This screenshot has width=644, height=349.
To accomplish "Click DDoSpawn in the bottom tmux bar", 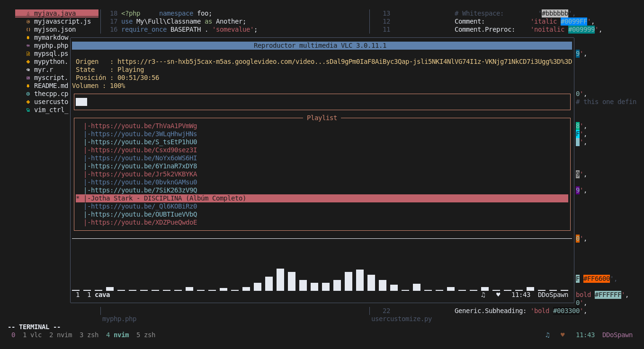I will pos(617,335).
